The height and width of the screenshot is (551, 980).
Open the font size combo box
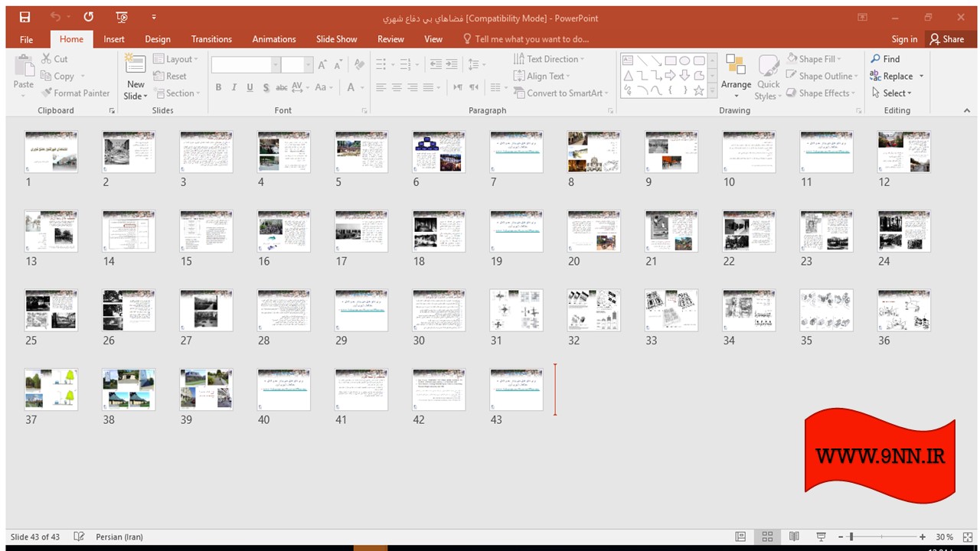point(296,65)
